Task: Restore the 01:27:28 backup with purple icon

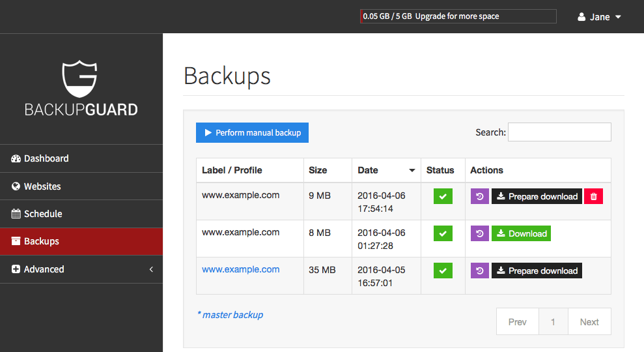Action: [x=479, y=233]
